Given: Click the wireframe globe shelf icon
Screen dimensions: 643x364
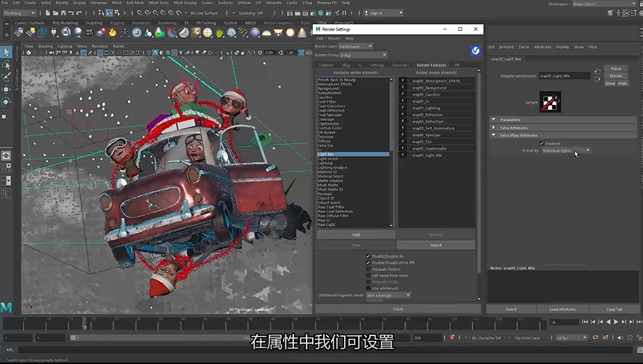Looking at the screenshot, I should [208, 33].
